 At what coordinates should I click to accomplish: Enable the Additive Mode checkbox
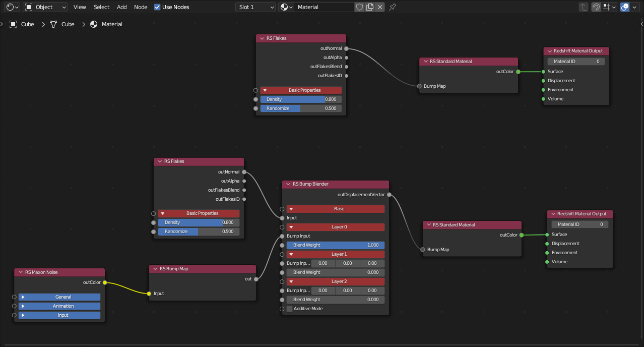(289, 309)
